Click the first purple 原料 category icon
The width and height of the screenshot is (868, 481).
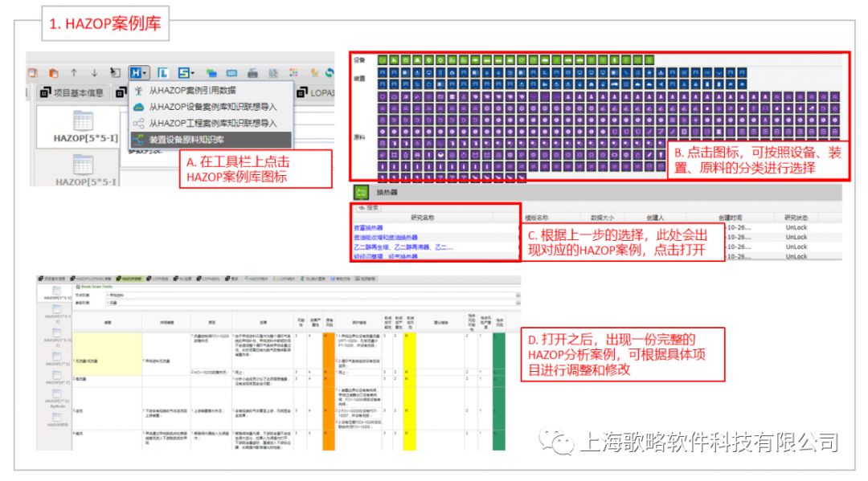383,96
